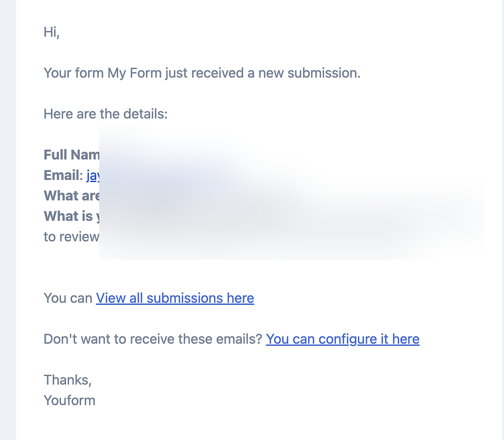
Task: Select the "What are" bold question label
Action: click(x=72, y=196)
